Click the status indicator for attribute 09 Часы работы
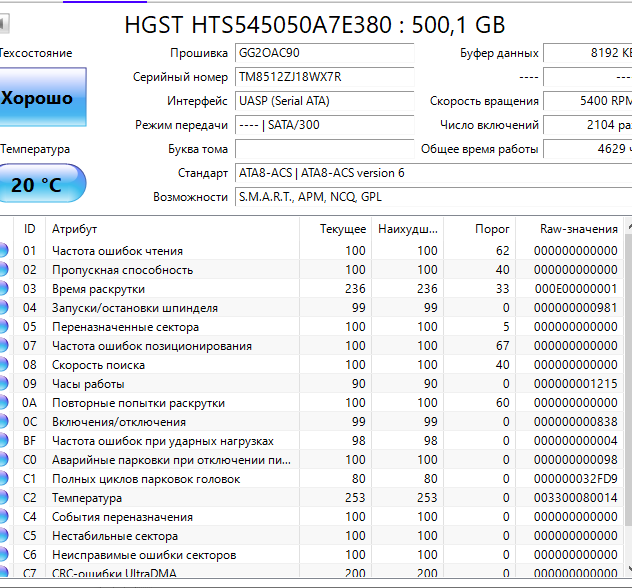The width and height of the screenshot is (632, 588). (x=4, y=384)
